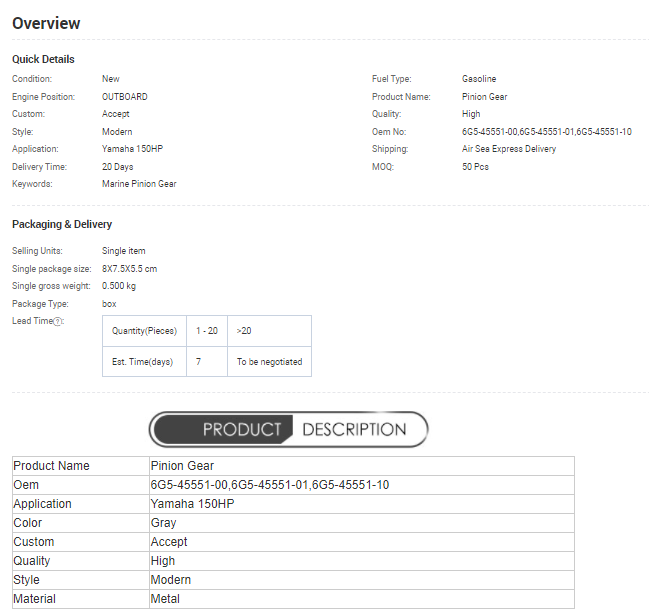Click the Oem No value in Quick Details

tap(546, 131)
